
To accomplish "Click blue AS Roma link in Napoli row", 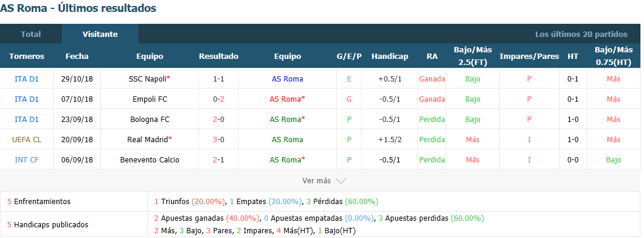I will coord(288,79).
